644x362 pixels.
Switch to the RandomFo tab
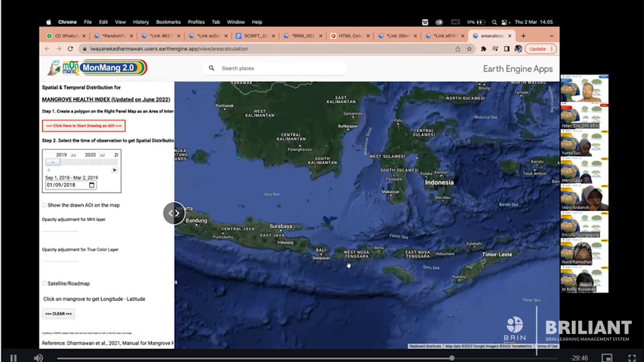(114, 36)
